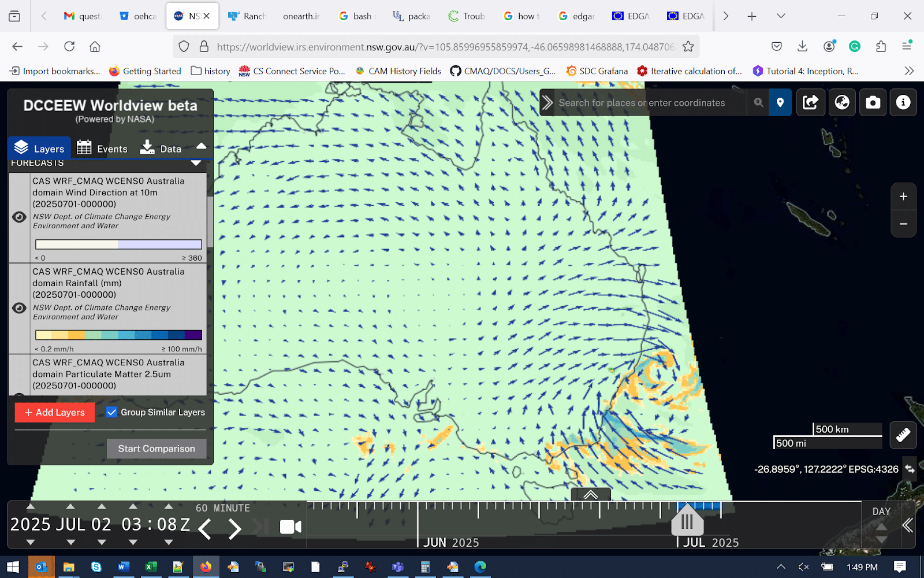
Task: Zoom out the map with minus button
Action: [903, 224]
